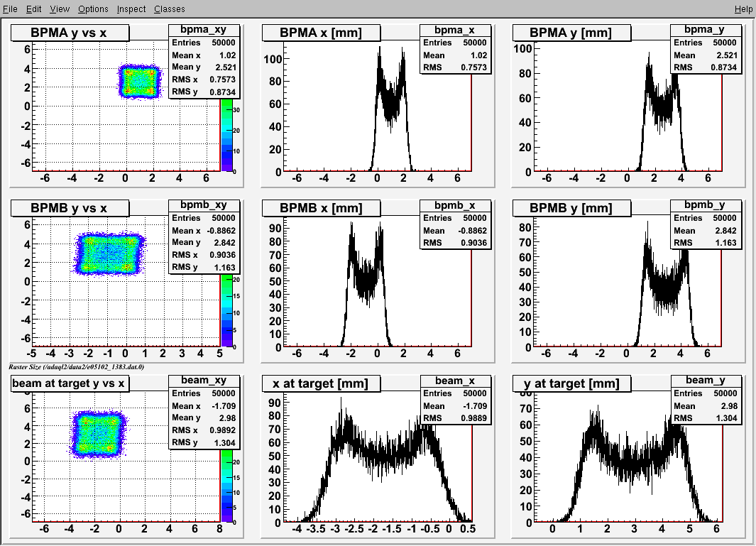
Task: Click the bpma_xy statistics box header
Action: [x=204, y=30]
